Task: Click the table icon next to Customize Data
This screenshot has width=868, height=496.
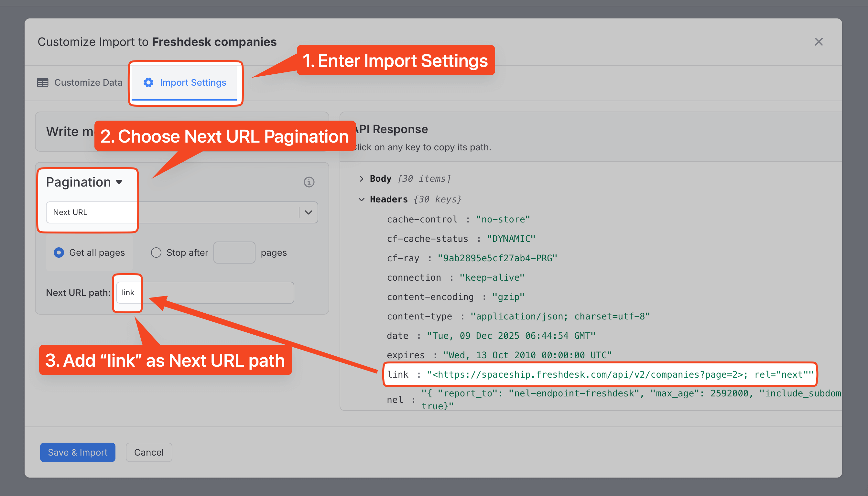Action: [x=42, y=82]
